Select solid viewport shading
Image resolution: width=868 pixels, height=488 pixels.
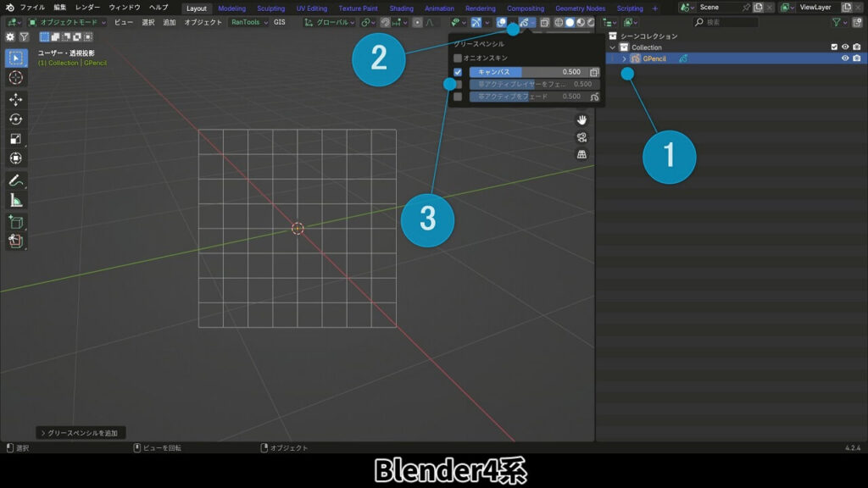click(570, 23)
